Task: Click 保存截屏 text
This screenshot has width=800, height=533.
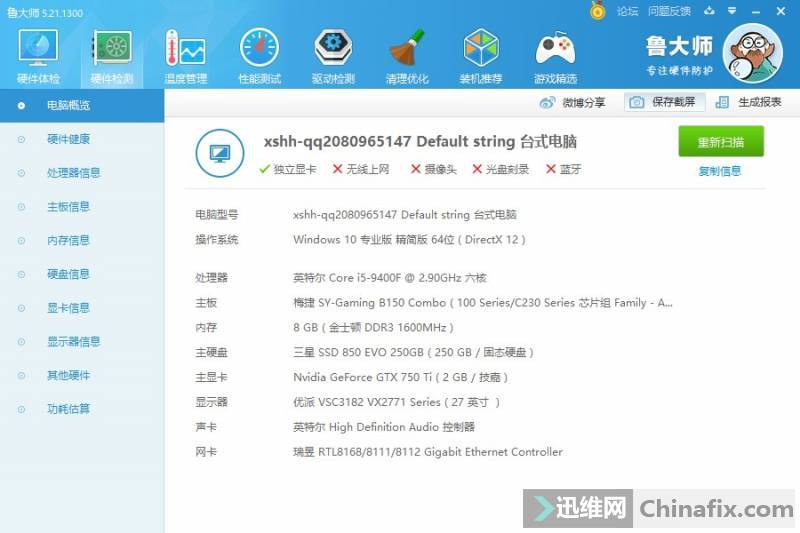Action: [673, 102]
